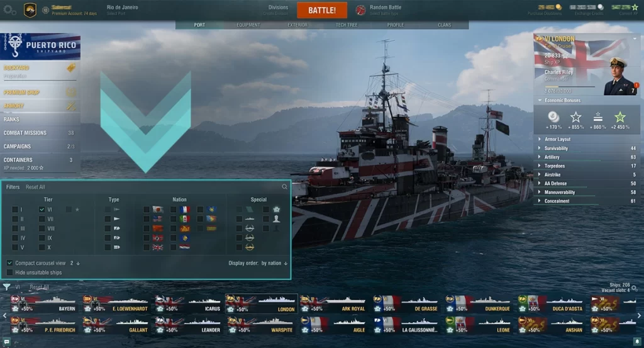This screenshot has height=348, width=644.
Task: Check the Tier X checkbox
Action: [x=42, y=247]
